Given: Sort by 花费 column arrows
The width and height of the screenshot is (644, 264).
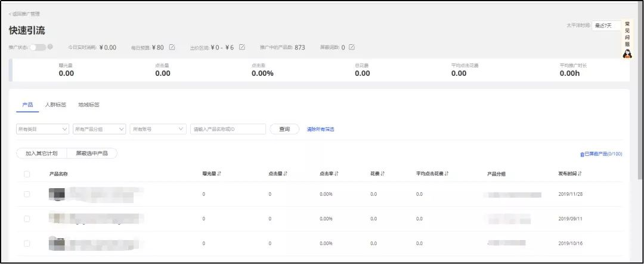Looking at the screenshot, I should point(382,174).
